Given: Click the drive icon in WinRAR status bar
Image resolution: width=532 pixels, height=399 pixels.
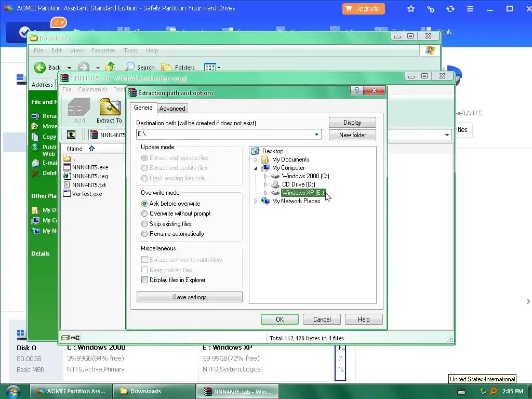Looking at the screenshot, I should [x=65, y=338].
